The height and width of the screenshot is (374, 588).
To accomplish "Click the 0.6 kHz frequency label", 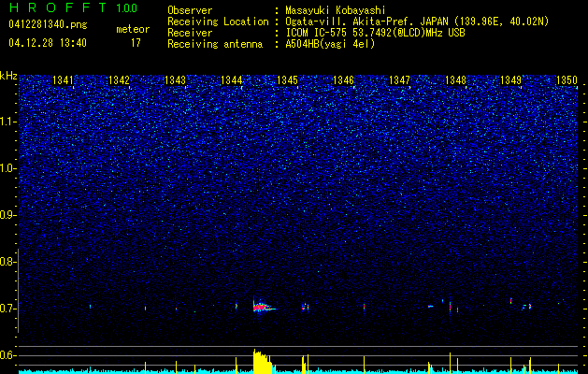I will coord(7,355).
